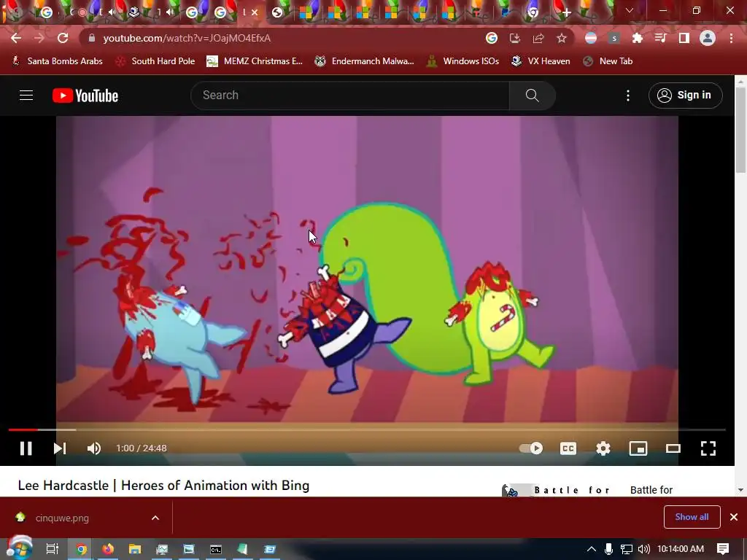Viewport: 747px width, 560px height.
Task: Click the transgender flag extension icon
Action: point(591,38)
